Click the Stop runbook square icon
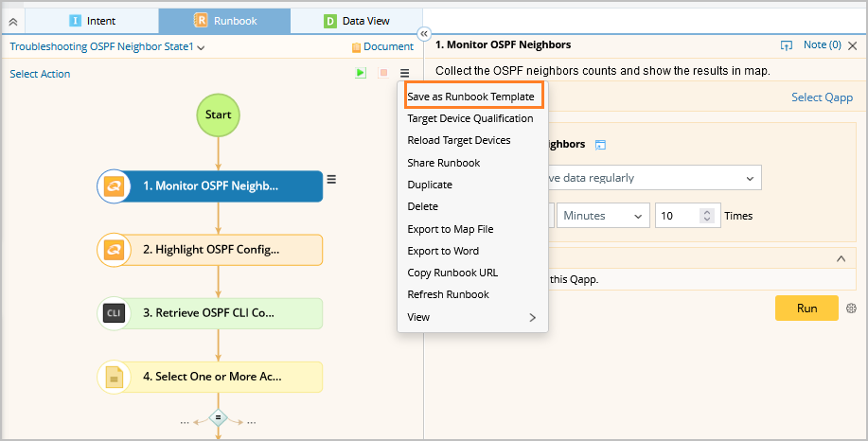 pos(383,73)
